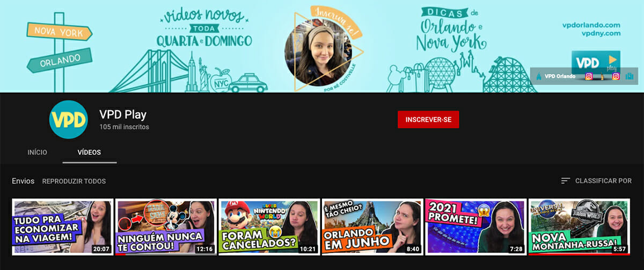Viewport: 644px width, 270px height.
Task: Open the Instagram icon beside the suitcase icon
Action: [616, 76]
